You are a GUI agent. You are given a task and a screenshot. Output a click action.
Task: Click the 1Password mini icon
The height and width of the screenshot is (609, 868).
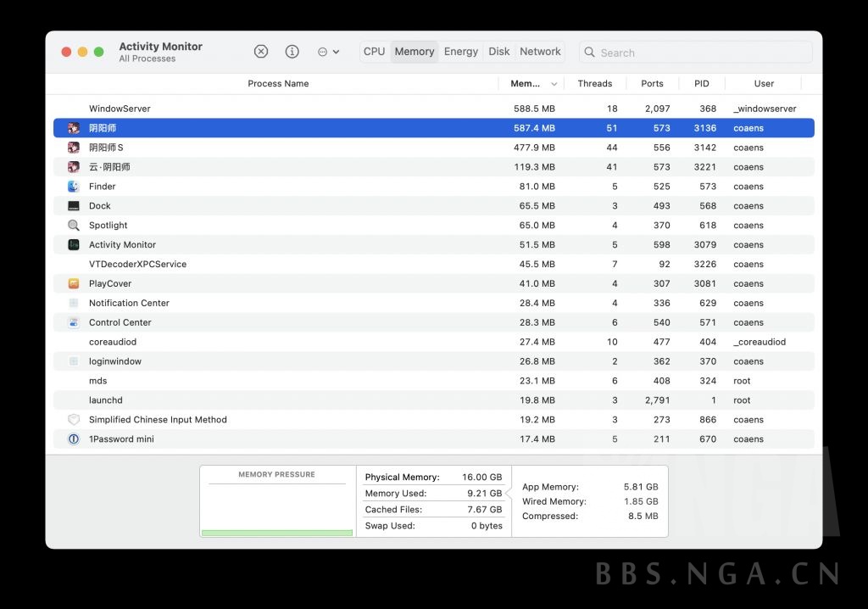74,439
